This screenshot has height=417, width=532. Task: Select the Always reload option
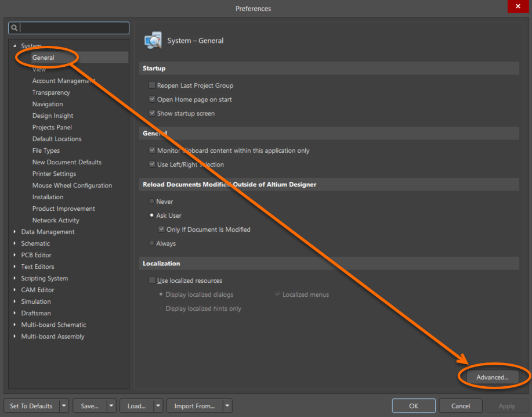pyautogui.click(x=151, y=243)
